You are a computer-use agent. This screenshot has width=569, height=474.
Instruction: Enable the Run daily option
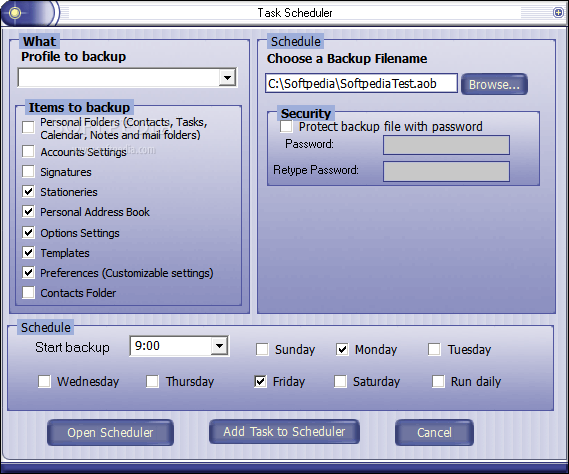point(438,381)
